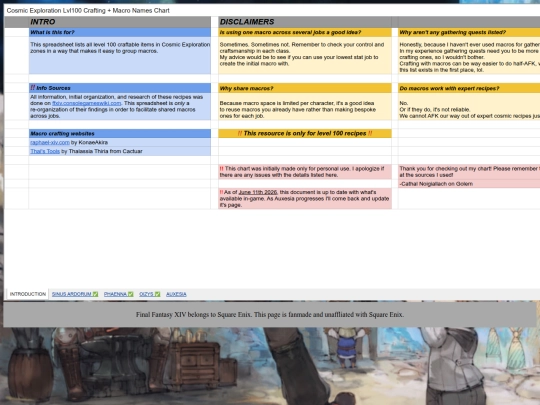The image size is (540, 405).
Task: Click 'Do macros work with expert recipes?' header
Action: point(469,89)
